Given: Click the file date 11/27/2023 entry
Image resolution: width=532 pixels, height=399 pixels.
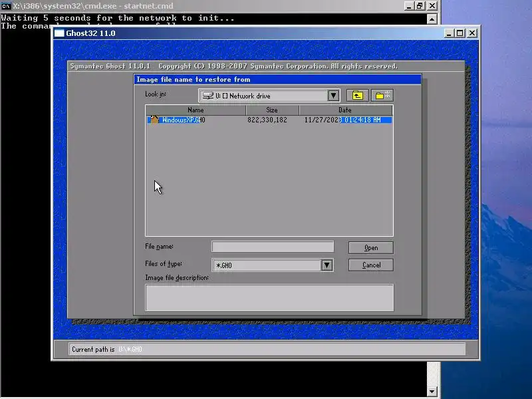Looking at the screenshot, I should (x=342, y=120).
